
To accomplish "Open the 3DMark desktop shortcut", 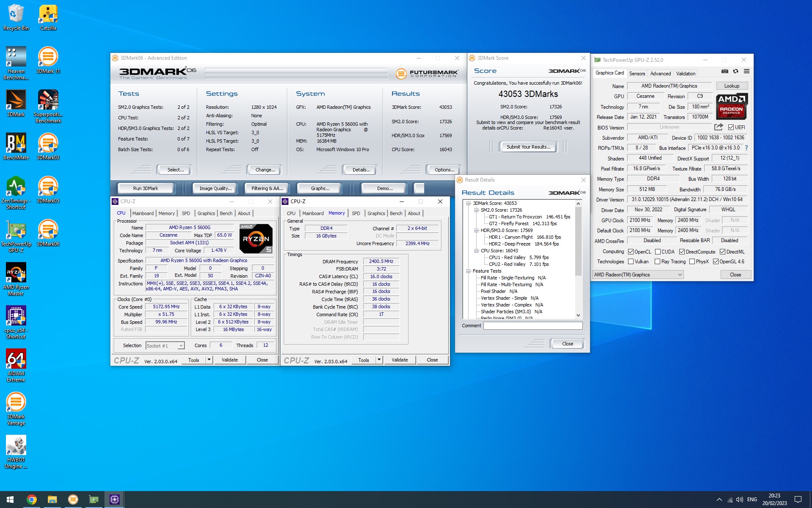I will (16, 103).
